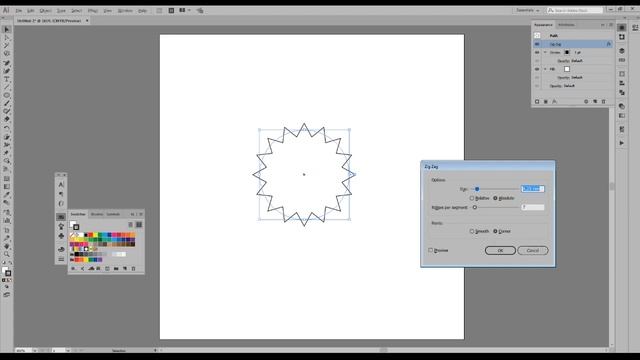Image resolution: width=640 pixels, height=360 pixels.
Task: Click the Stroke color swatch in Appearance
Action: [567, 52]
